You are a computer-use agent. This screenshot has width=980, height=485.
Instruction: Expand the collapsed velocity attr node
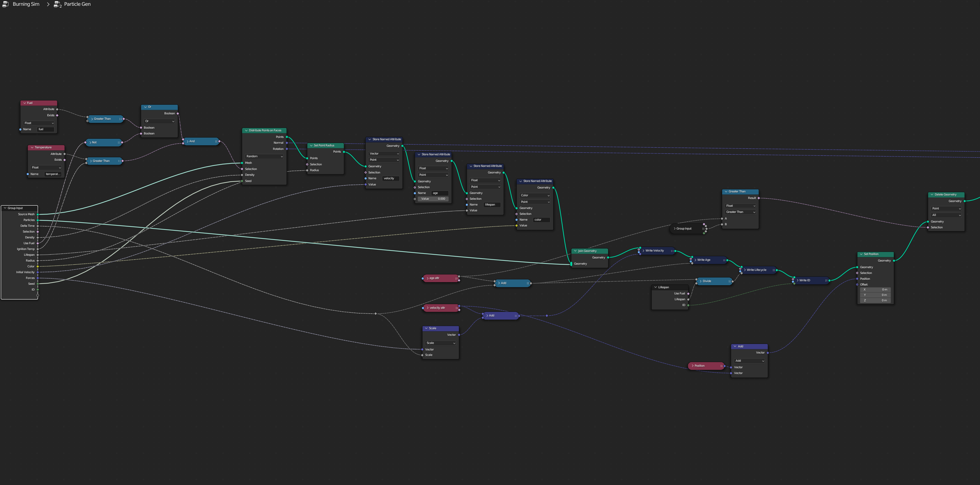pyautogui.click(x=428, y=308)
